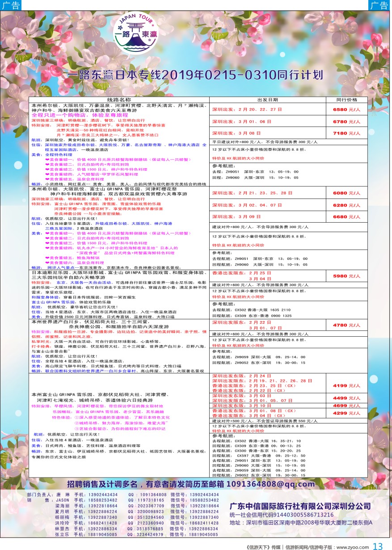392x550 pixels.
Task: Select departure line 香港出发阪东：2月25日
Action: (242, 272)
